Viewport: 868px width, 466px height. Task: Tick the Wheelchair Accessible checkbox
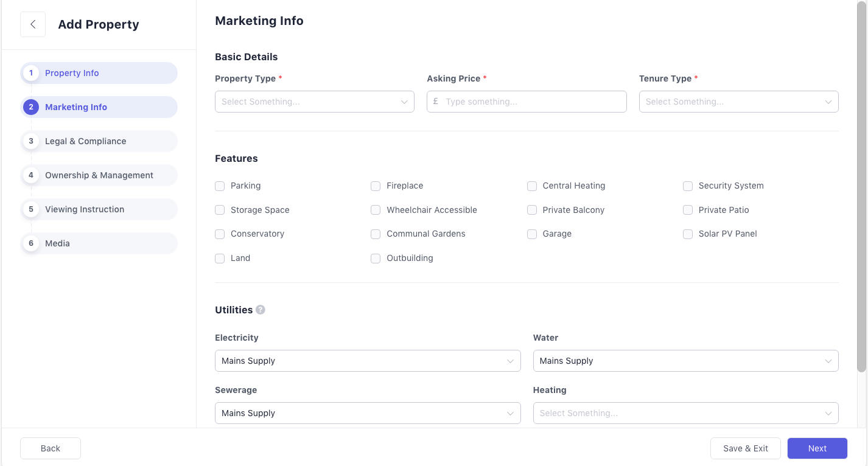376,210
